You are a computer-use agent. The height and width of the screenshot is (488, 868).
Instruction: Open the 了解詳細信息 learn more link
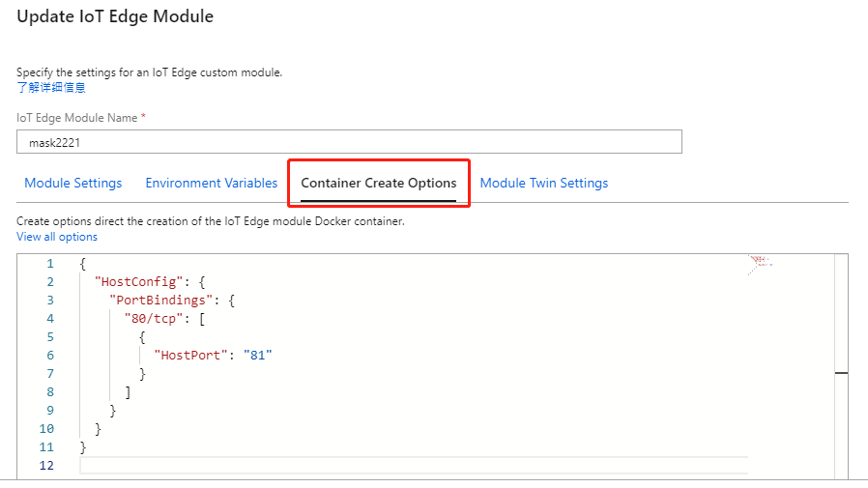coord(51,88)
